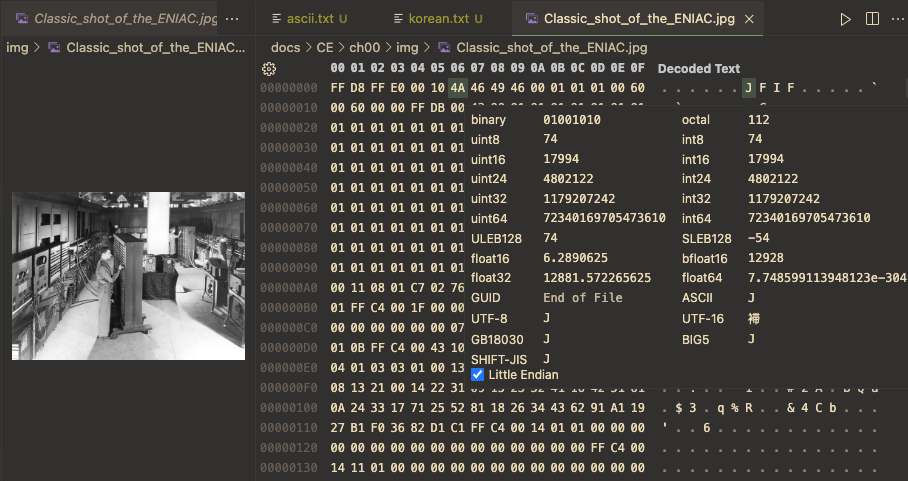Select byte D8 in row 00000000
The width and height of the screenshot is (908, 481).
click(358, 88)
